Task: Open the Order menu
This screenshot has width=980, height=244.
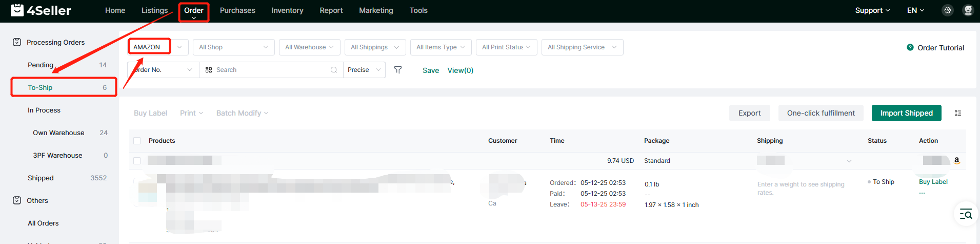Action: click(x=194, y=11)
